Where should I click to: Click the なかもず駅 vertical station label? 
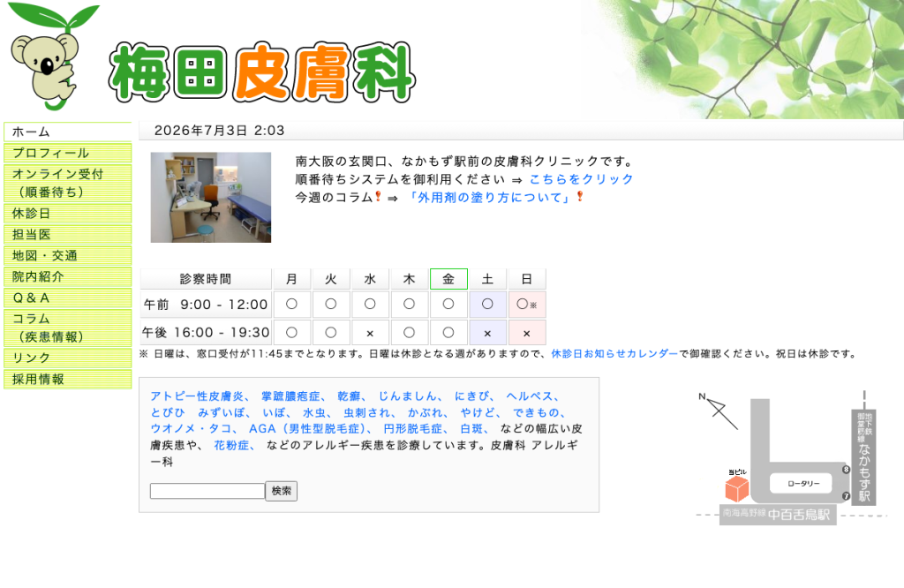tap(863, 457)
